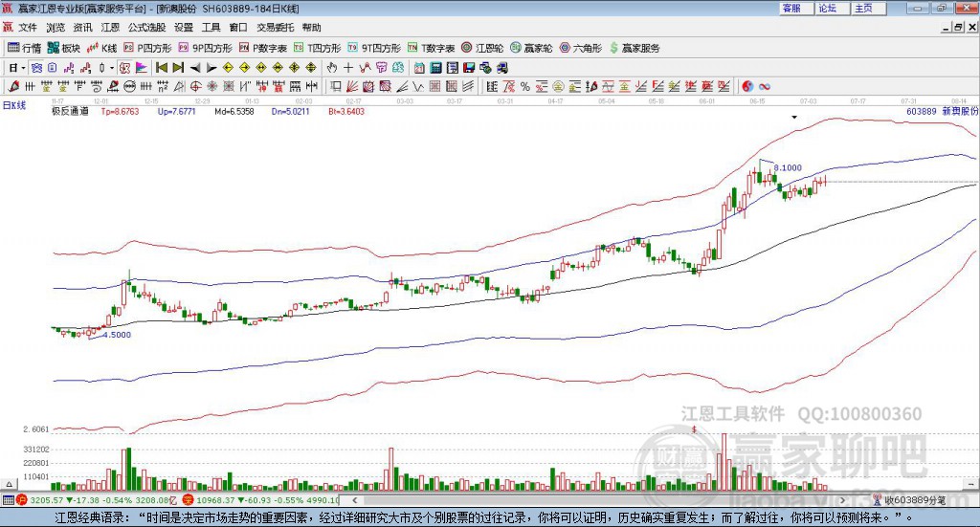Image resolution: width=980 pixels, height=527 pixels.
Task: Open 赢家服务 service page
Action: [635, 48]
